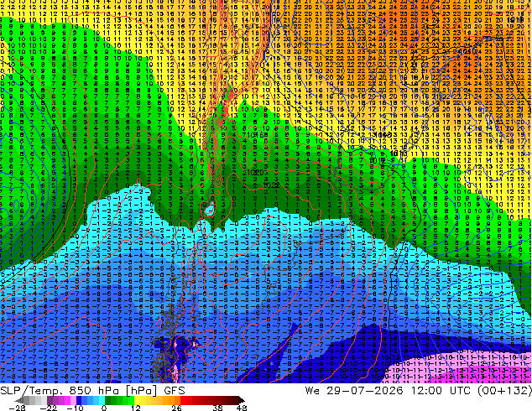Click the '1012' isobar label on map
This screenshot has width=532, height=411.
click(377, 161)
